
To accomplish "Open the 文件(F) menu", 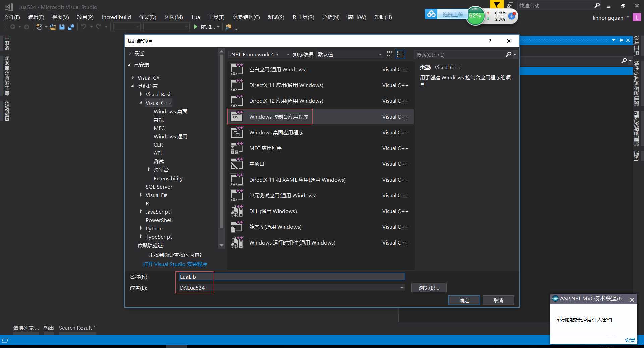I will click(x=12, y=17).
